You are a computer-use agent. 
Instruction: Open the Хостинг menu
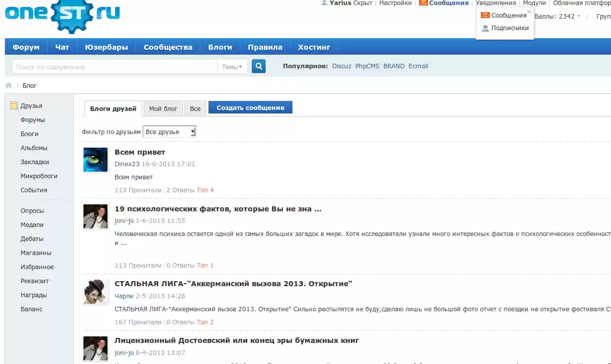coord(314,47)
